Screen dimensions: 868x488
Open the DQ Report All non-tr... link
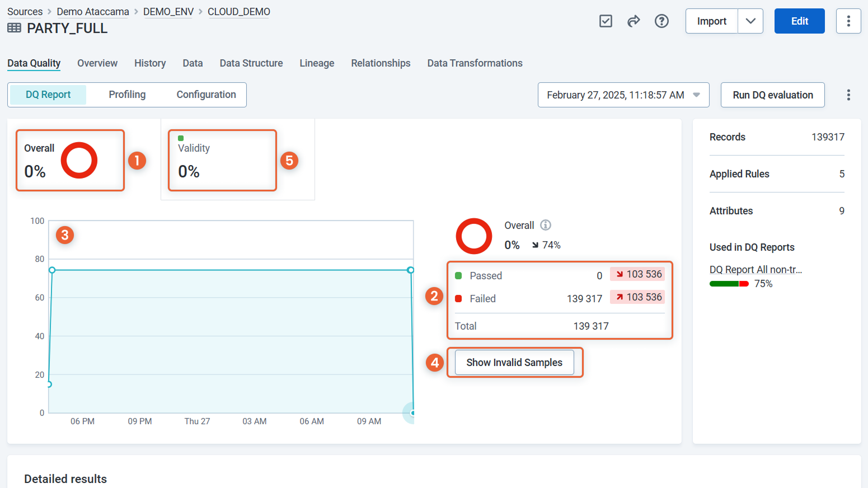[x=756, y=270]
